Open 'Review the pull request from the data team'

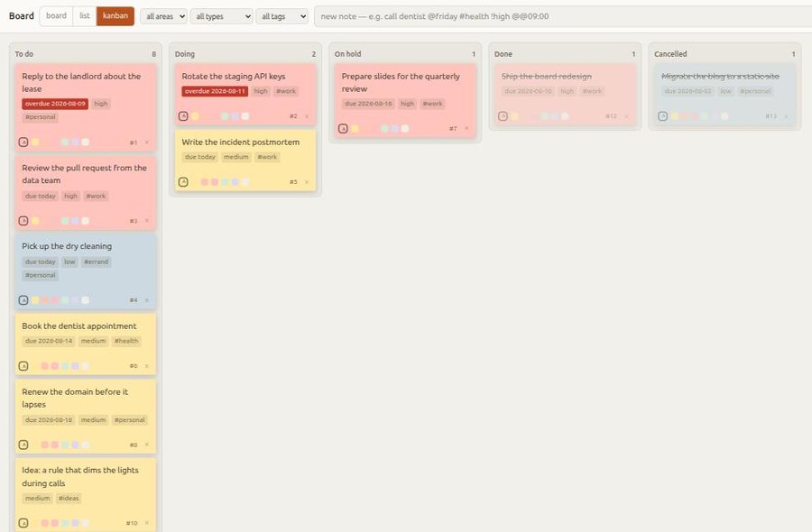coord(84,174)
